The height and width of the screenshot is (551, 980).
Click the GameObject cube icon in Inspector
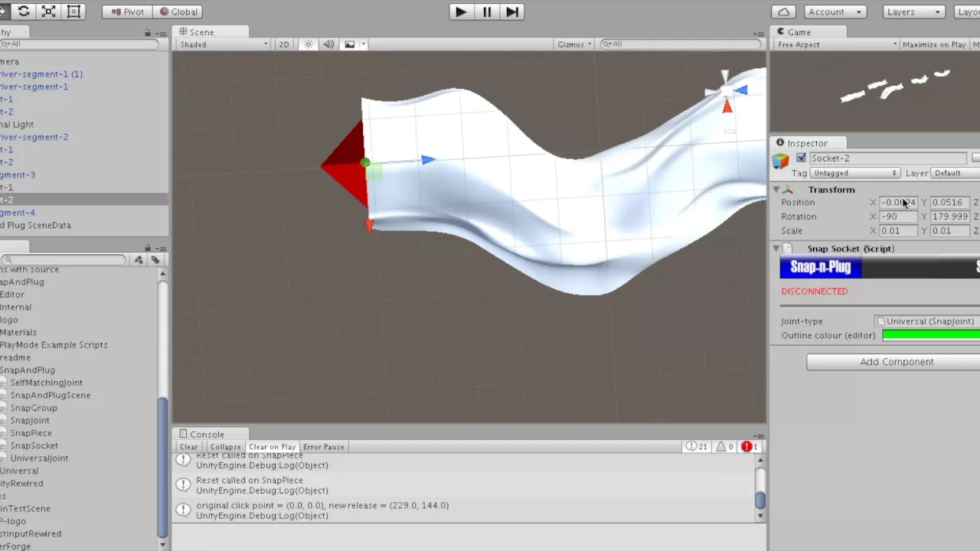(x=780, y=160)
